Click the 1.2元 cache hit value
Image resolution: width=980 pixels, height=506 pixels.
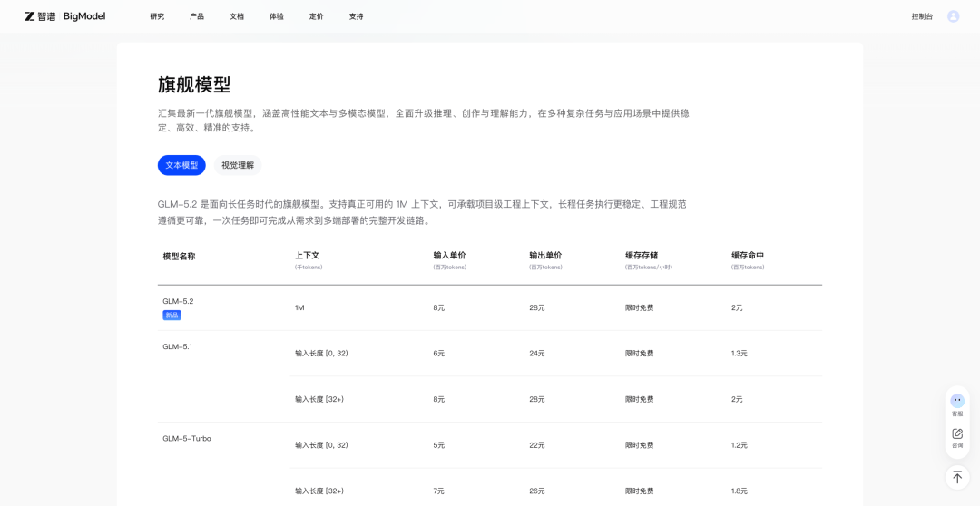click(x=740, y=445)
